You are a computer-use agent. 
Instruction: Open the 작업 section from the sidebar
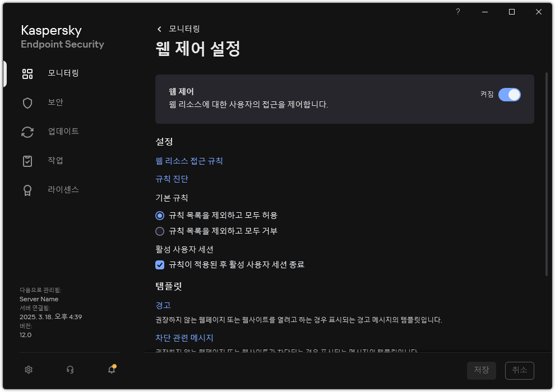(54, 161)
